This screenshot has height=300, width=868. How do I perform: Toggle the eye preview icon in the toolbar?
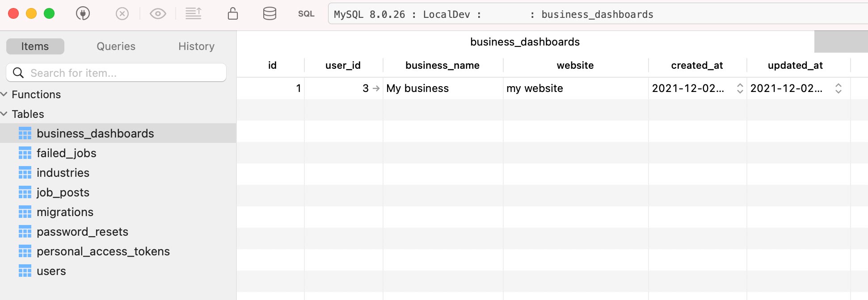tap(158, 14)
